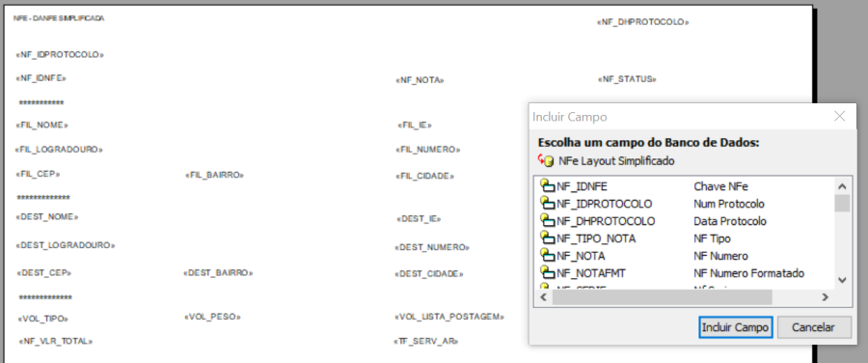Click the NF_TIPO_NOTA field icon
The image size is (868, 363).
(x=547, y=237)
